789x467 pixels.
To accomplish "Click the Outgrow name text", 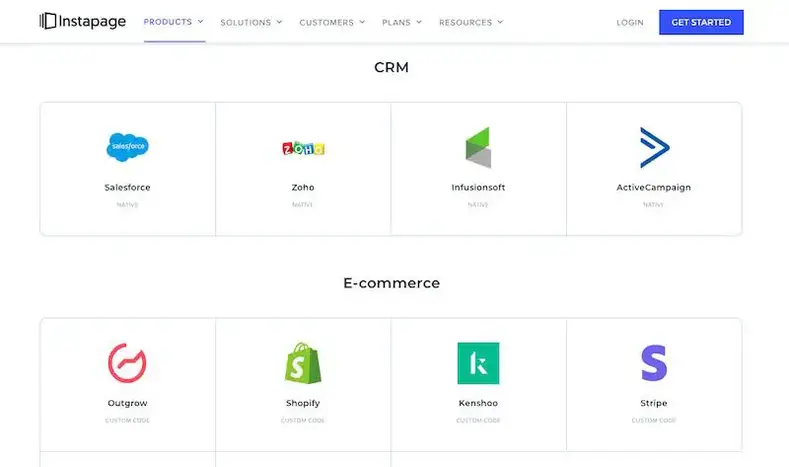I will click(x=127, y=403).
